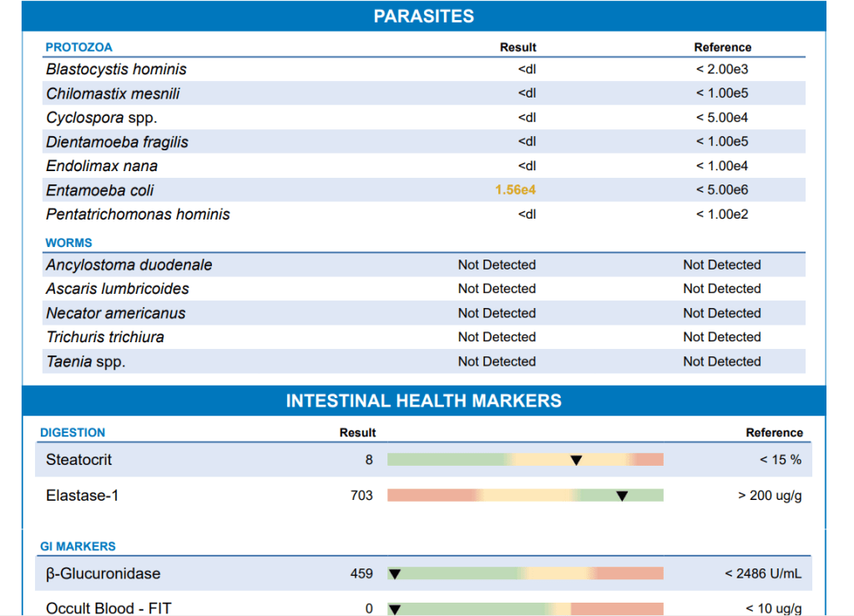Click the DIGESTION subsection label
Screen dimensions: 854x616
(73, 432)
